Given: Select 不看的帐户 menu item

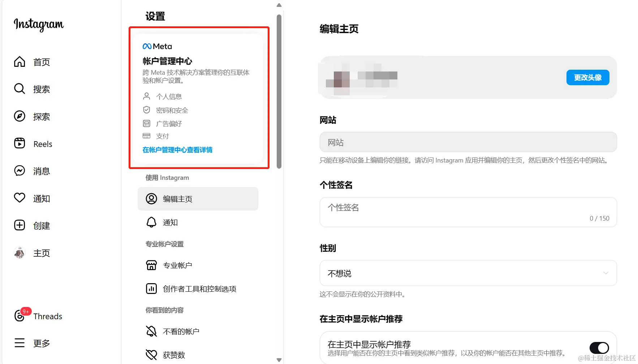Looking at the screenshot, I should tap(198, 331).
